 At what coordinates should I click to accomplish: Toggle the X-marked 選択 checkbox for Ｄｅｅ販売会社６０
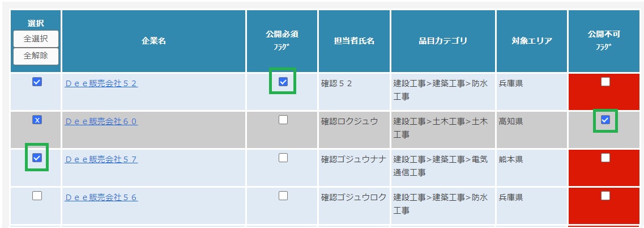tap(37, 120)
